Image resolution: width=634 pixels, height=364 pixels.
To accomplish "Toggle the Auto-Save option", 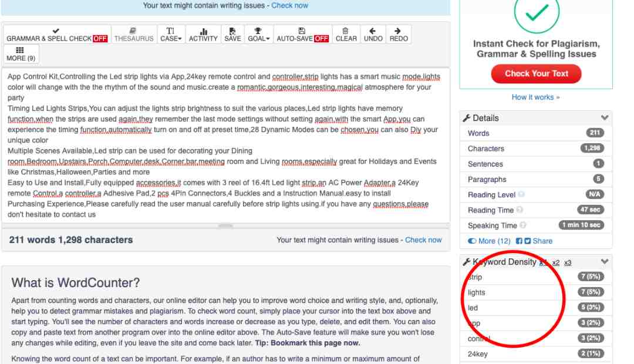I will 302,35.
